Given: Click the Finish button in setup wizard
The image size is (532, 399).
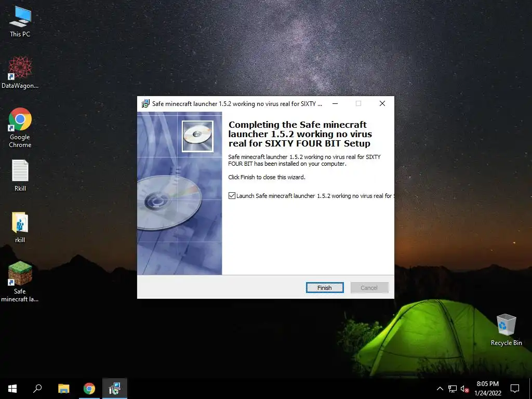Looking at the screenshot, I should (325, 288).
